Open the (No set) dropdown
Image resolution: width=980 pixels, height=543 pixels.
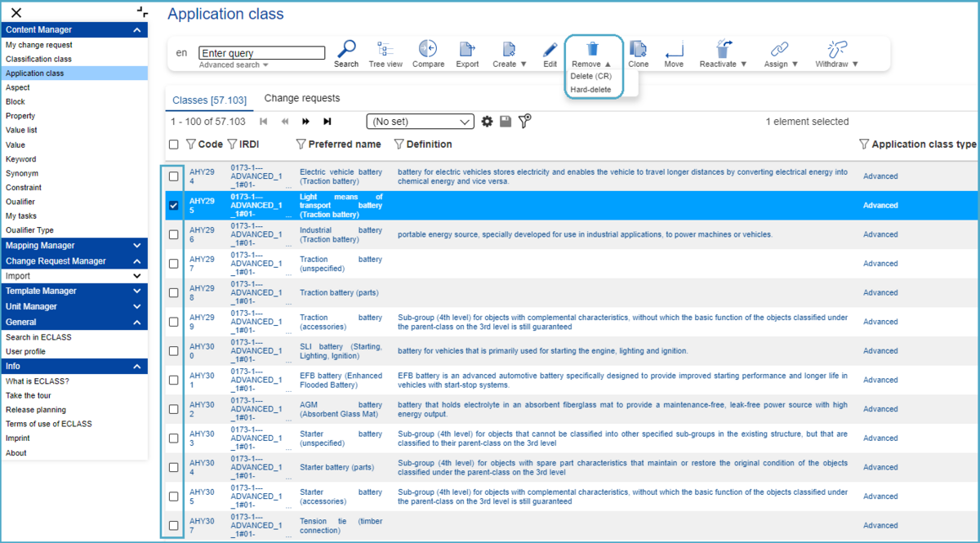coord(420,122)
